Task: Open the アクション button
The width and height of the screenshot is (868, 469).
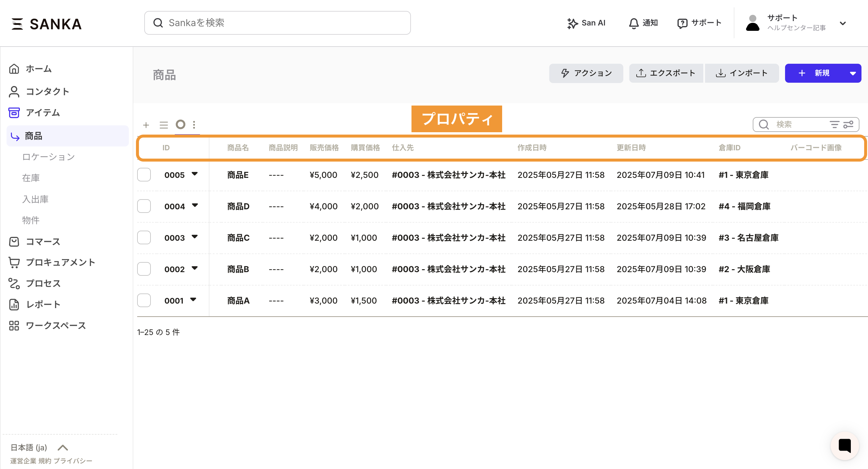Action: click(x=586, y=73)
